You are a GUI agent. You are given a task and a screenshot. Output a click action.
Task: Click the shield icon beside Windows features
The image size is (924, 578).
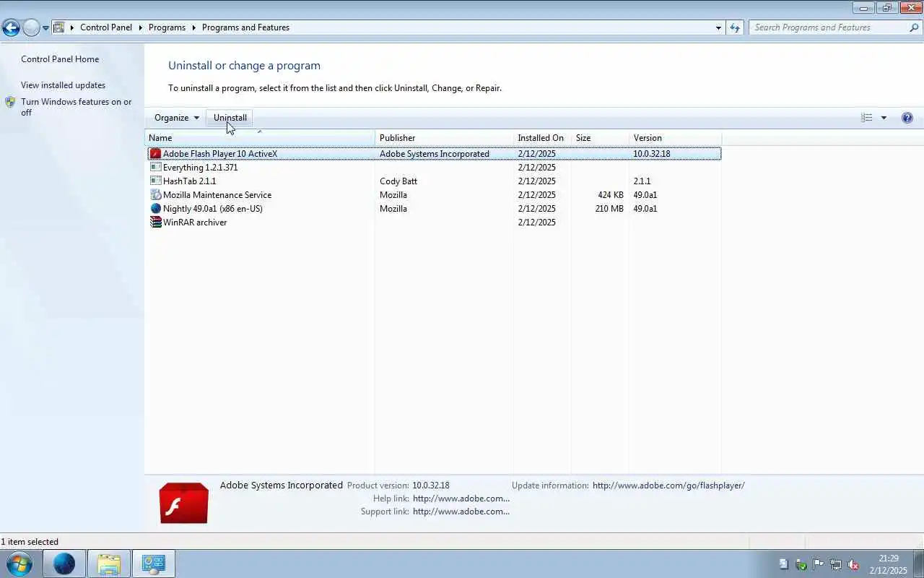pyautogui.click(x=11, y=102)
